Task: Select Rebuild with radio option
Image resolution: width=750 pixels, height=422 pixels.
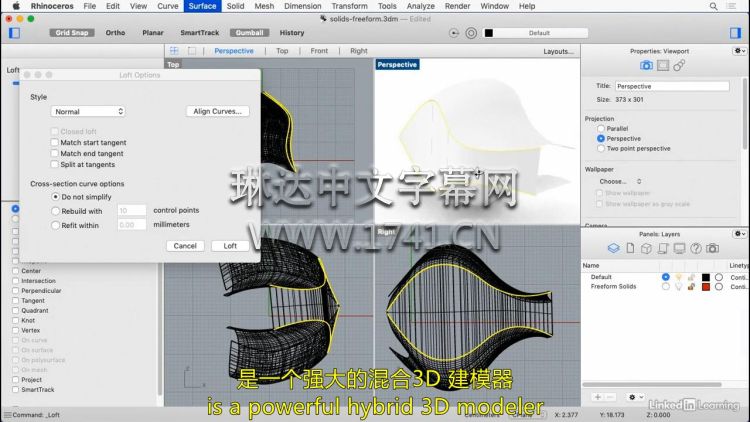Action: click(x=55, y=211)
